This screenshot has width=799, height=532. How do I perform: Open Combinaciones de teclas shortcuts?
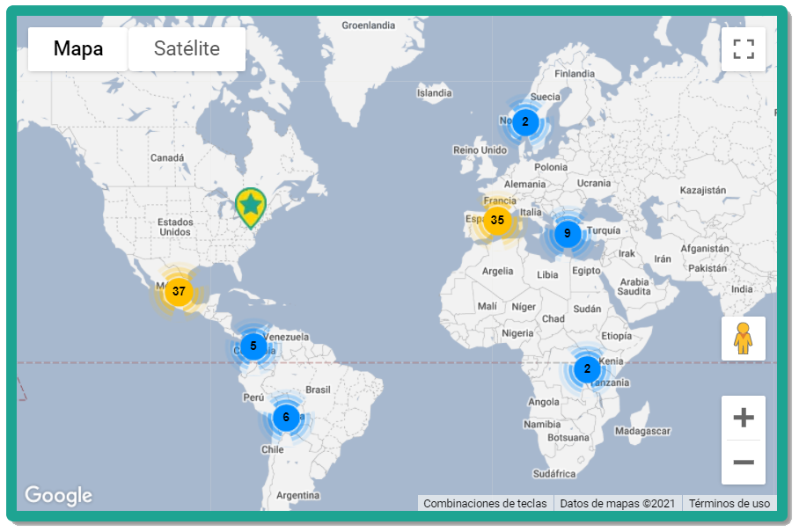[485, 504]
